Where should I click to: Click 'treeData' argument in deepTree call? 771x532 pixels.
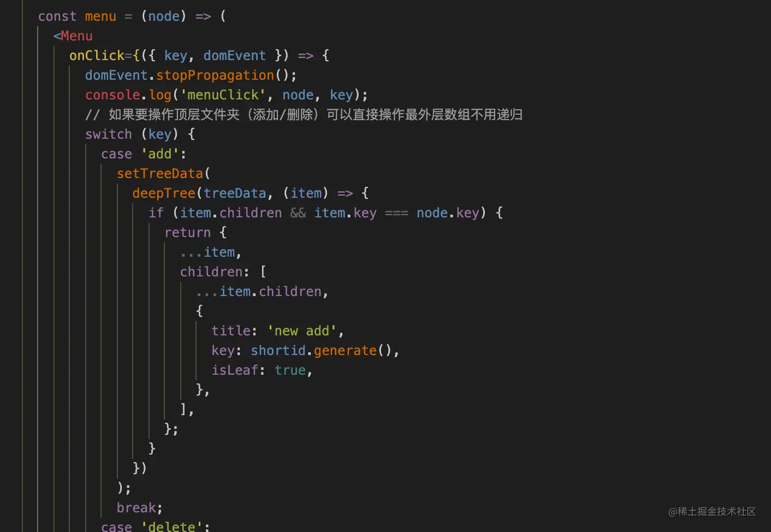pos(235,193)
